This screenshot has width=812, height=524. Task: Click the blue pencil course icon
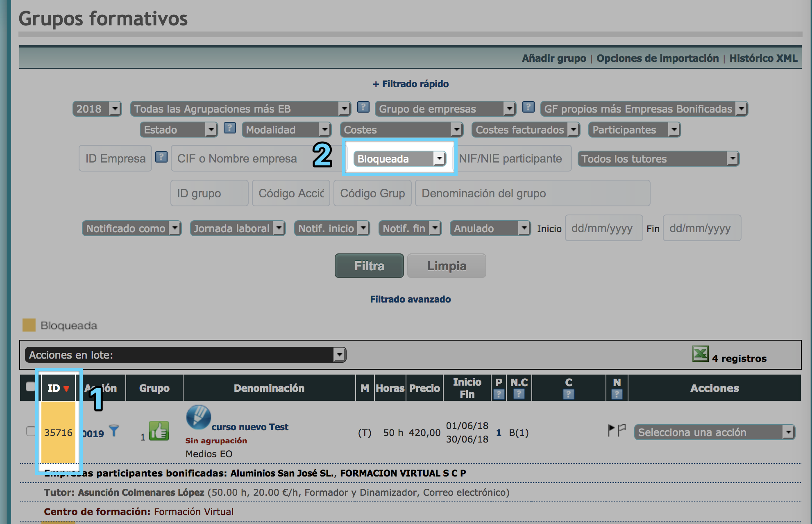coord(198,417)
